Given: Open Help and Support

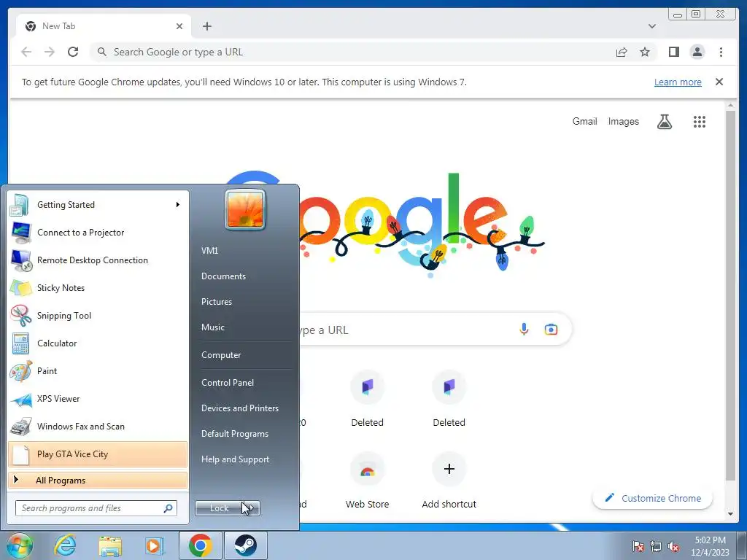Looking at the screenshot, I should click(x=236, y=459).
